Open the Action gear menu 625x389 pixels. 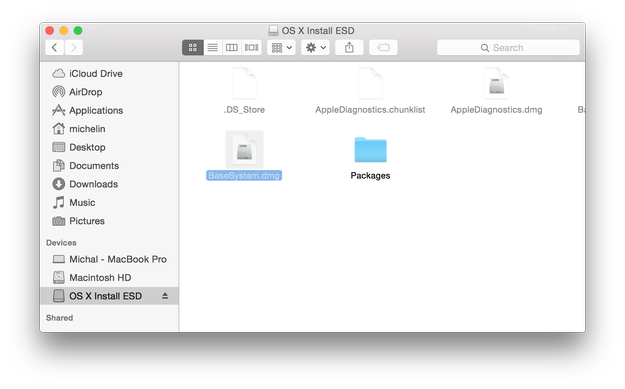click(315, 47)
